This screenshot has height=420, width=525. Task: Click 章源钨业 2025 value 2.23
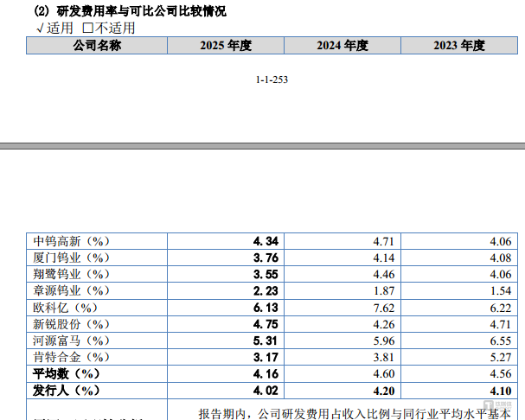pos(266,290)
